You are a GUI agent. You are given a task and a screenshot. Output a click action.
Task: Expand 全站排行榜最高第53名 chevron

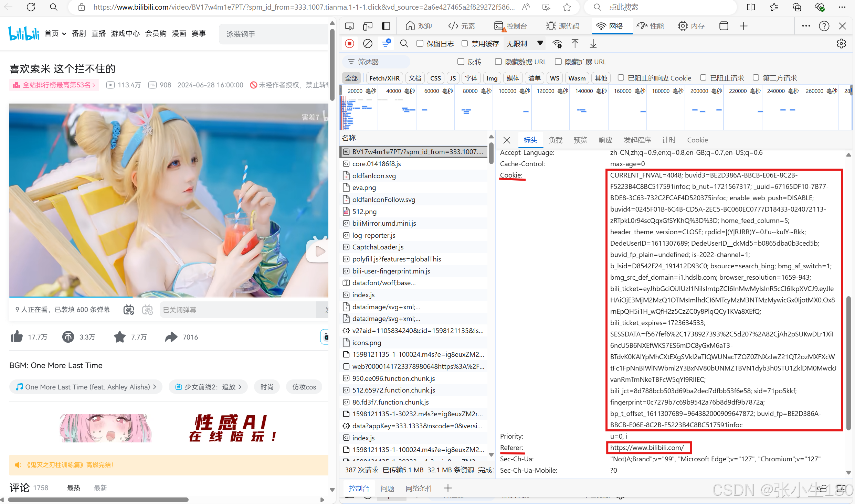[94, 85]
